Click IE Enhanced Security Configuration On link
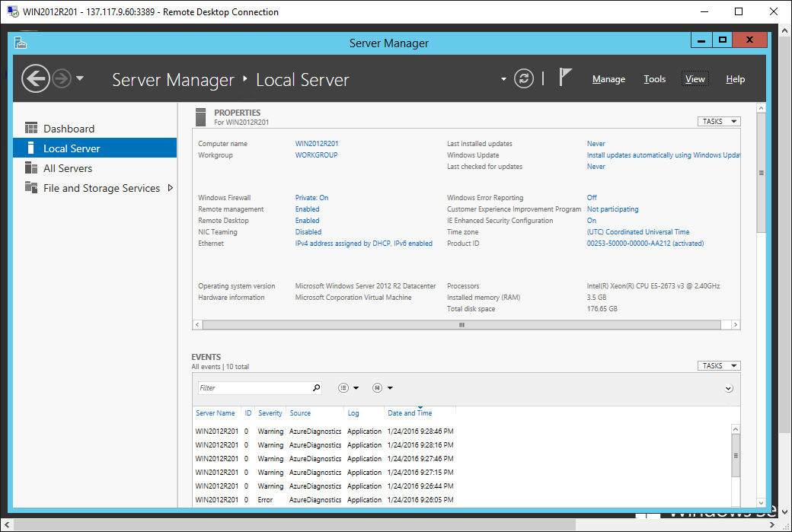The width and height of the screenshot is (792, 532). point(592,221)
